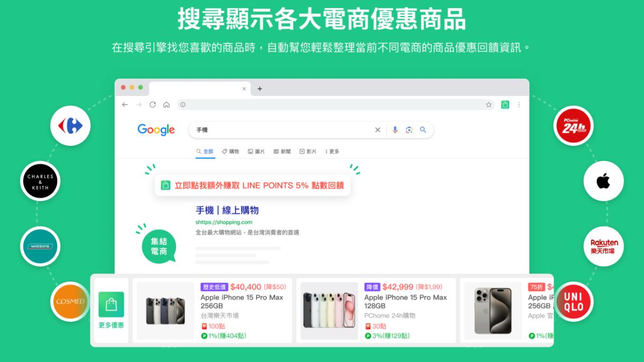Image resolution: width=644 pixels, height=362 pixels.
Task: Click the Charles & Keith logo circle
Action: coord(40,181)
